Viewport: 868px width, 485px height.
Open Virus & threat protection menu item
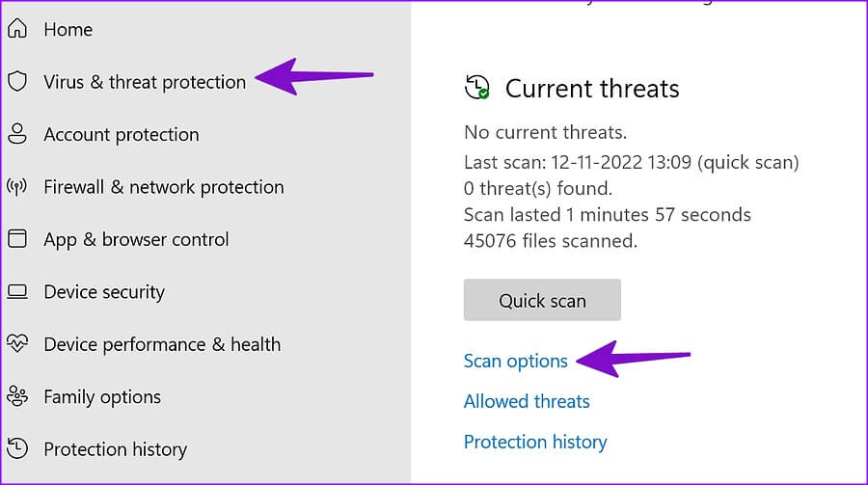pos(145,82)
